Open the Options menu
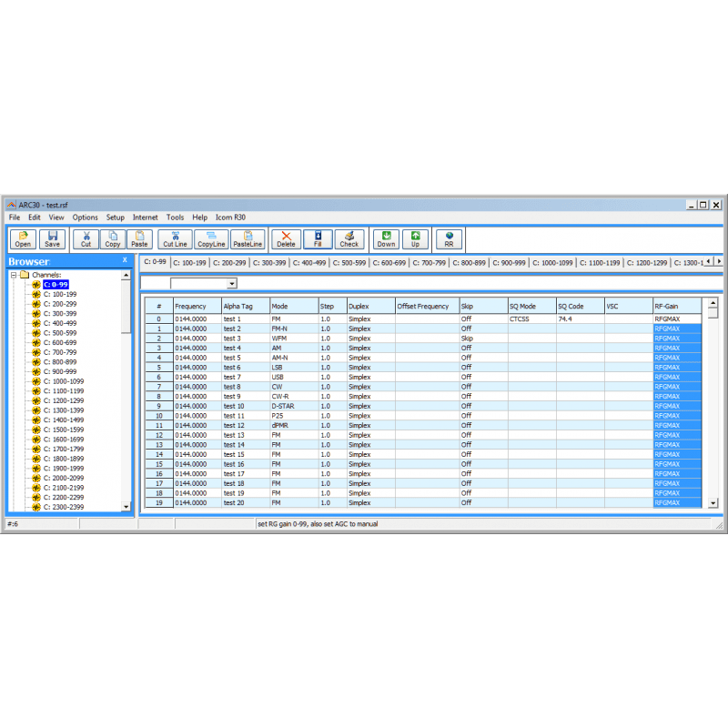The height and width of the screenshot is (728, 728). [85, 217]
